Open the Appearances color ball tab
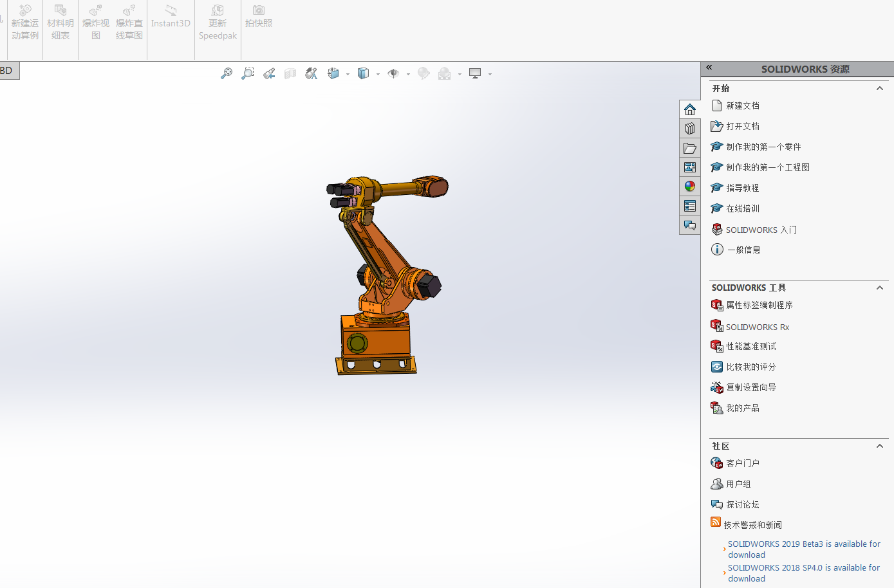The width and height of the screenshot is (894, 588). (x=690, y=187)
